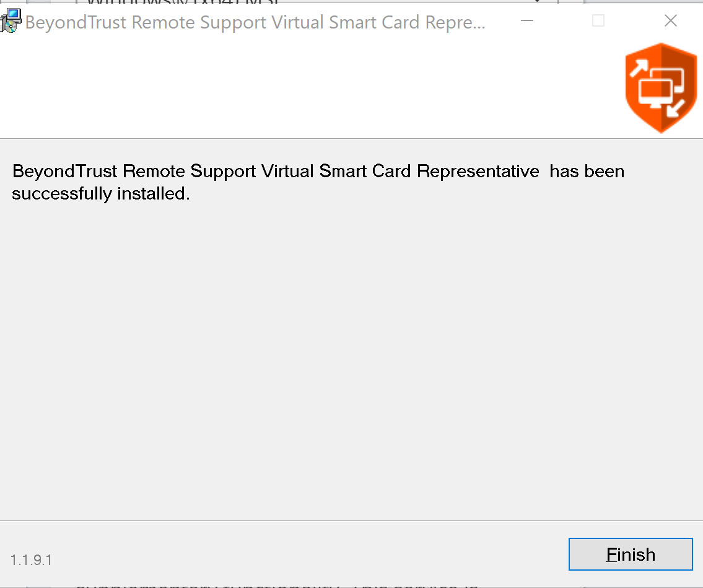Image resolution: width=703 pixels, height=588 pixels.
Task: Close the BeyondTrust installer window
Action: pyautogui.click(x=670, y=20)
